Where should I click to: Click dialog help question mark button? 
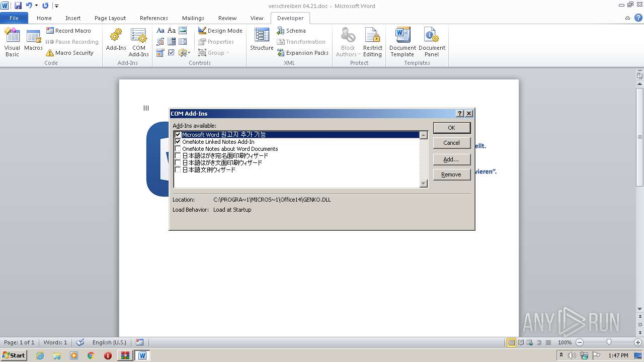460,114
